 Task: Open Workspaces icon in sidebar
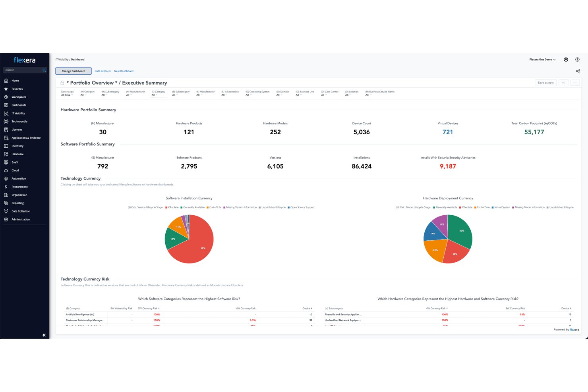pos(6,97)
